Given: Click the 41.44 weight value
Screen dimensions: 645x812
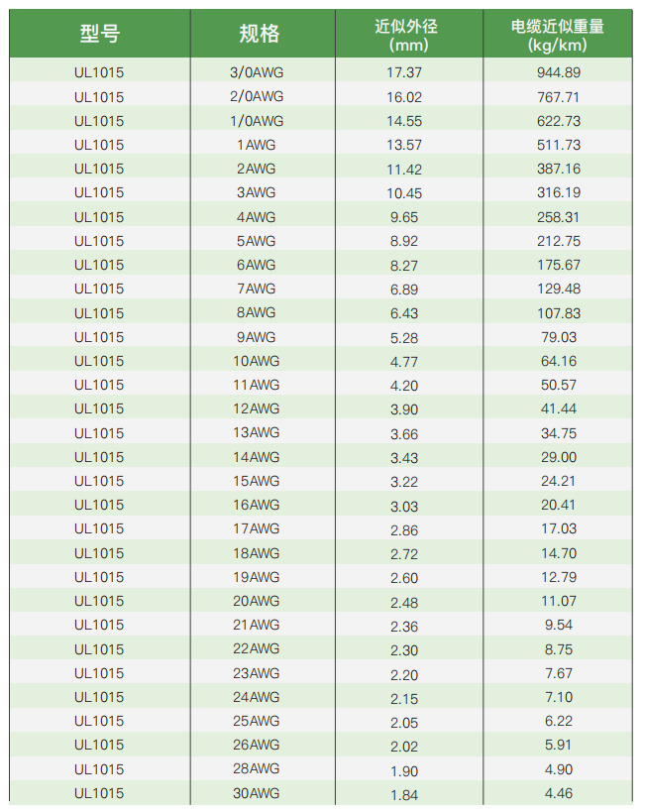Looking at the screenshot, I should click(558, 408).
